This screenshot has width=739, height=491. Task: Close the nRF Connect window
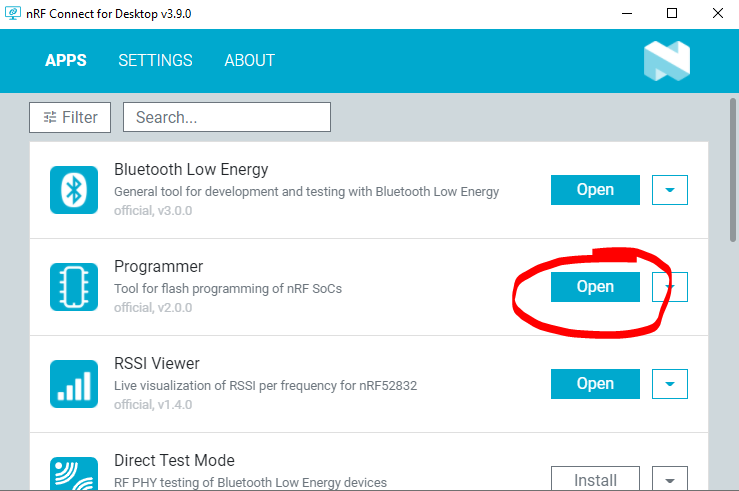[717, 13]
